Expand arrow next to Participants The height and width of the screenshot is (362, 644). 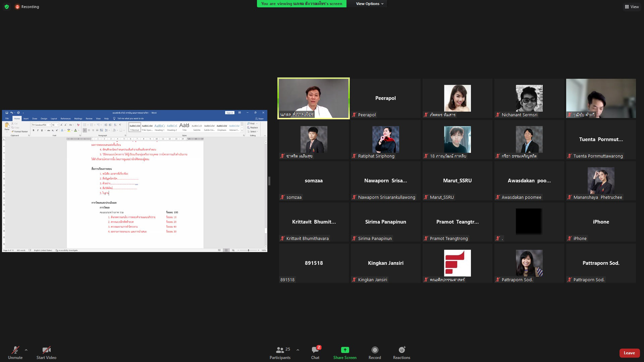pos(298,350)
